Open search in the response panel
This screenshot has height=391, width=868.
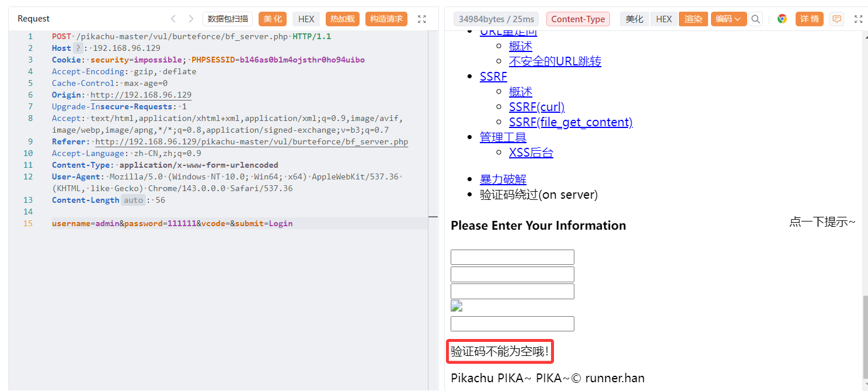pos(756,19)
